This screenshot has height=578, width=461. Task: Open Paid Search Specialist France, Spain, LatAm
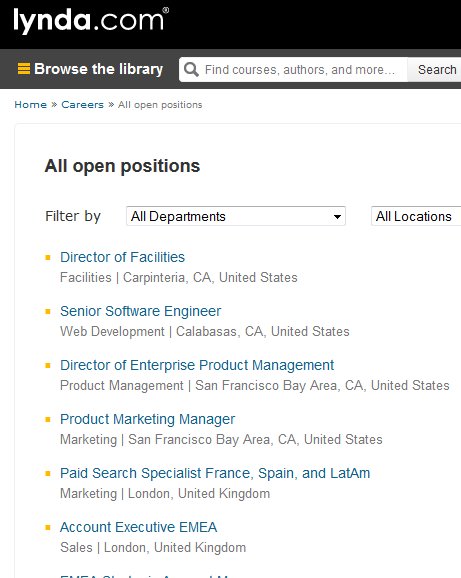click(x=215, y=473)
